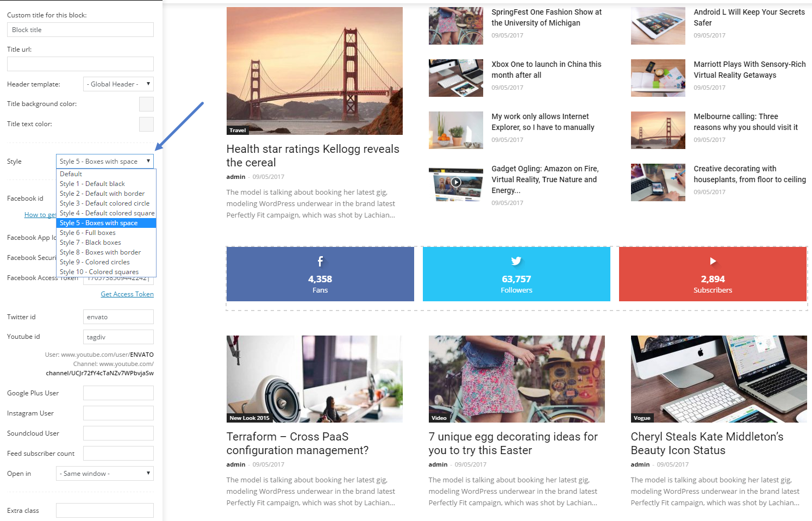Open '7 unique egg decorating ideas' article
The height and width of the screenshot is (521, 812).
513,443
